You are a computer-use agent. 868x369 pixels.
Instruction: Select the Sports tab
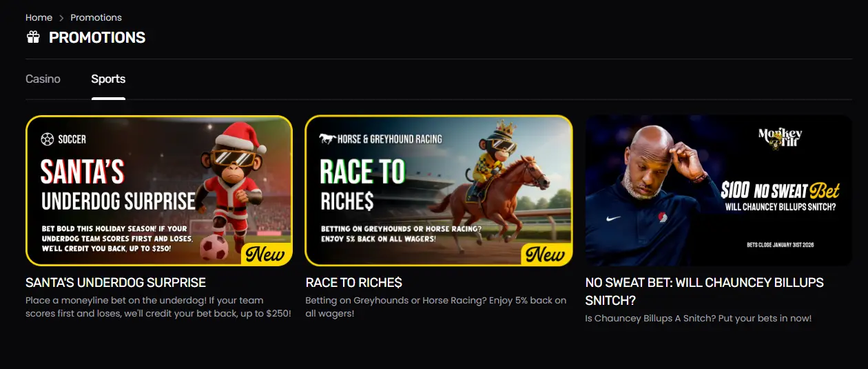tap(108, 79)
